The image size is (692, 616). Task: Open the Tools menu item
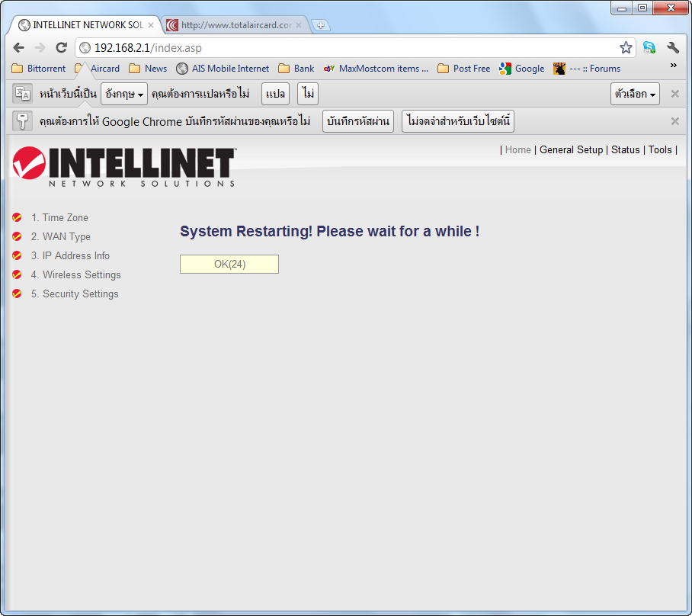(x=660, y=149)
